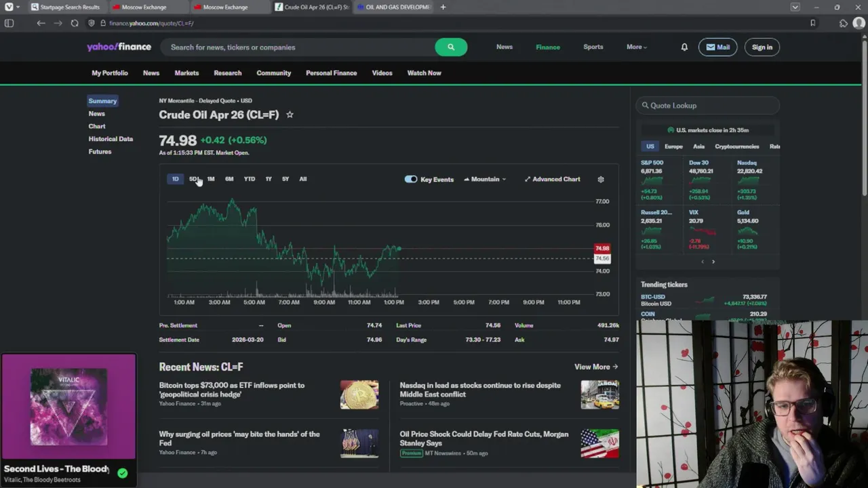Image resolution: width=868 pixels, height=488 pixels.
Task: Select the 5D chart range
Action: coord(193,179)
